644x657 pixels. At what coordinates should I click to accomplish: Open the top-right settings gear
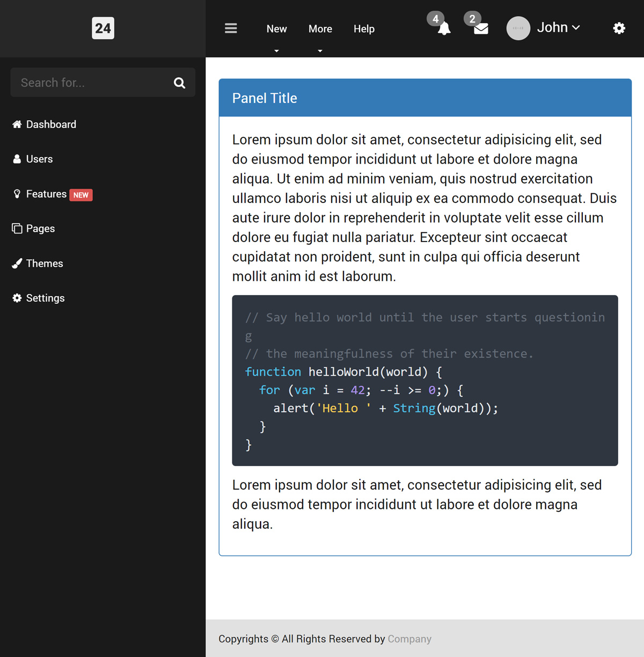[619, 28]
